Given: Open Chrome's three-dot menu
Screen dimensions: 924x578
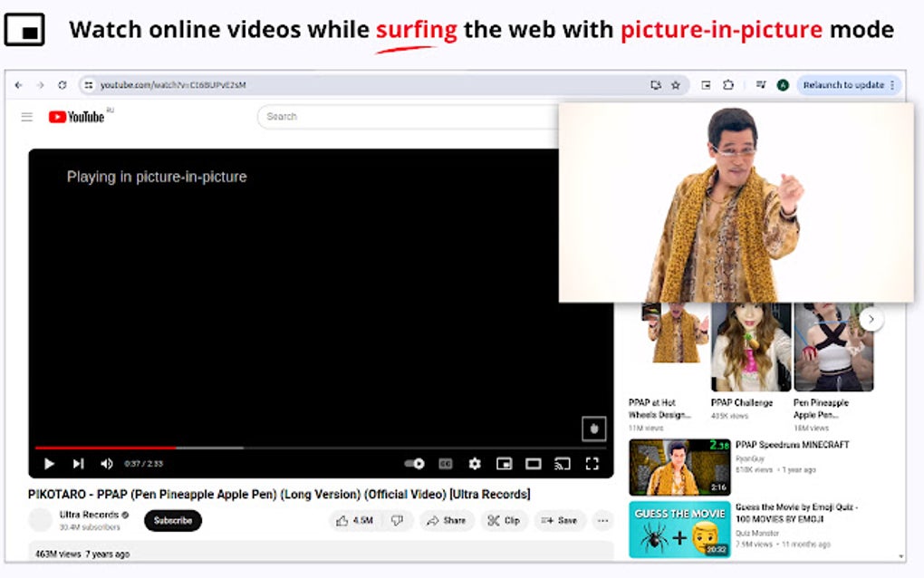Looking at the screenshot, I should [892, 85].
